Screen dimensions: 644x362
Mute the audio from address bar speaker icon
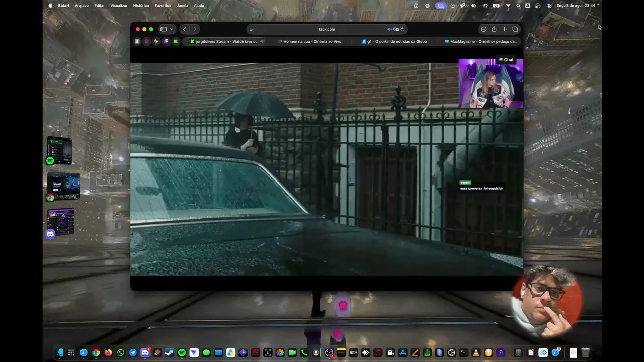click(x=389, y=29)
